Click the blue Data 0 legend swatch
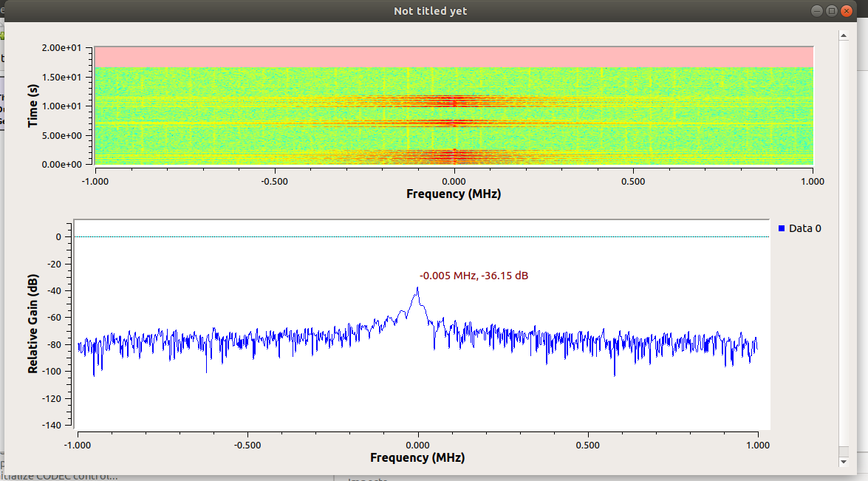Viewport: 868px width, 481px height. pos(782,228)
